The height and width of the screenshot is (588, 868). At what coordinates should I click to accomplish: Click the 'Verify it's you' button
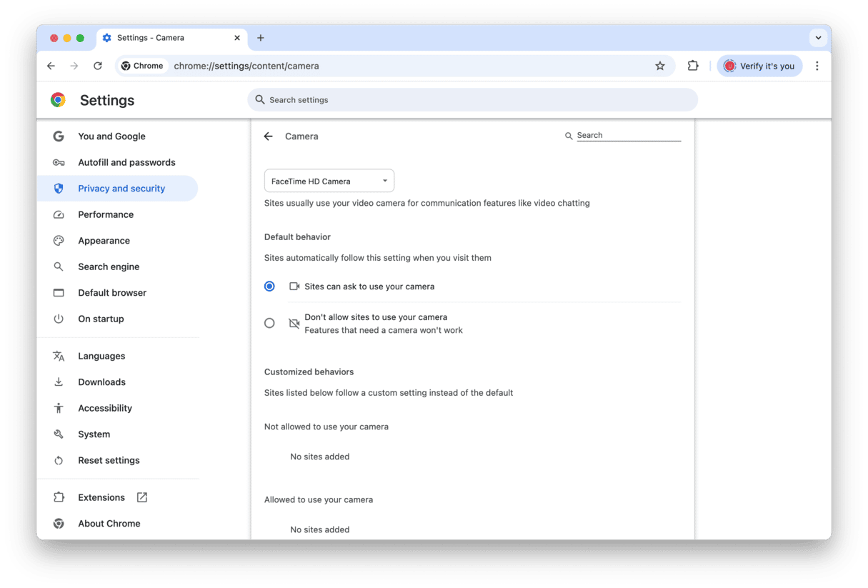[759, 66]
